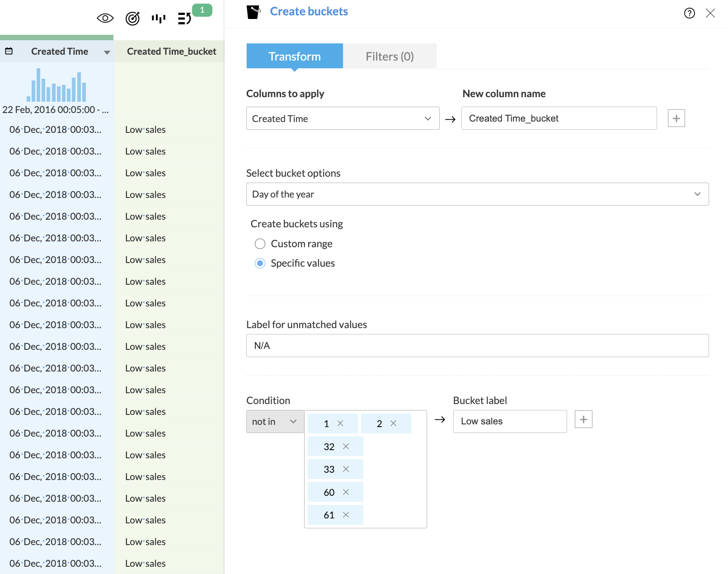The image size is (728, 574).
Task: Open Columns to apply dropdown
Action: coord(343,118)
